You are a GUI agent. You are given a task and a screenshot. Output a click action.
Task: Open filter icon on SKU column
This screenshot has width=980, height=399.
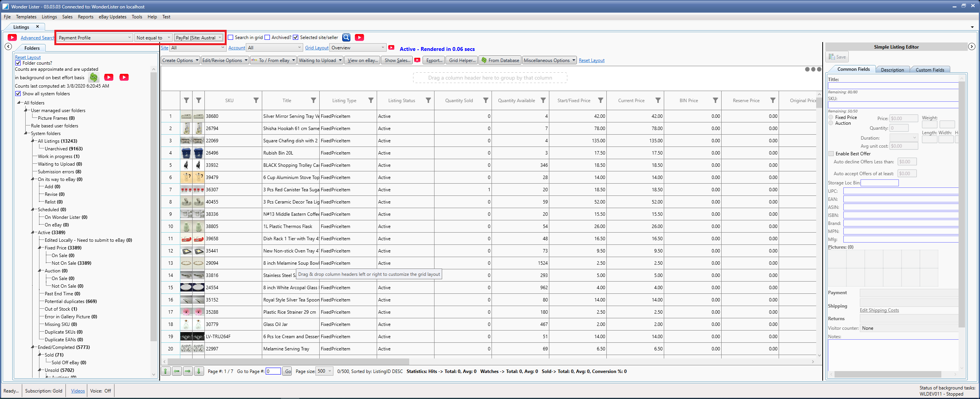point(256,101)
